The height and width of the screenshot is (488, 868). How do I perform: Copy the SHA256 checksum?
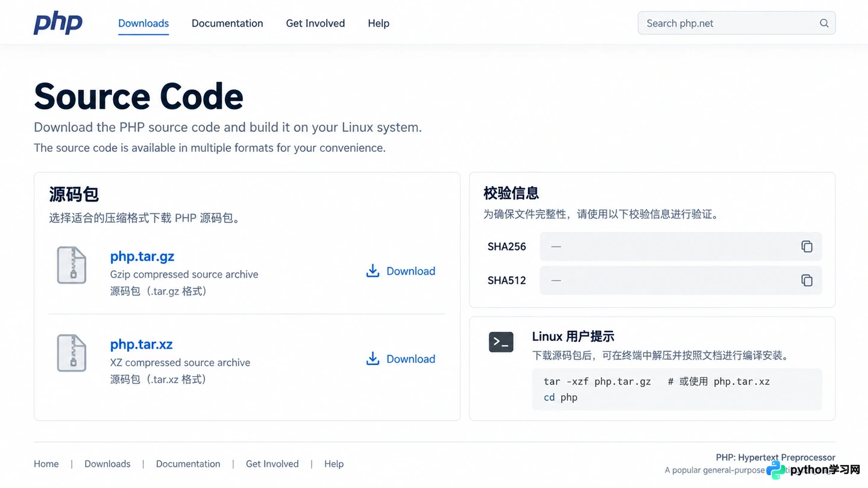tap(807, 246)
